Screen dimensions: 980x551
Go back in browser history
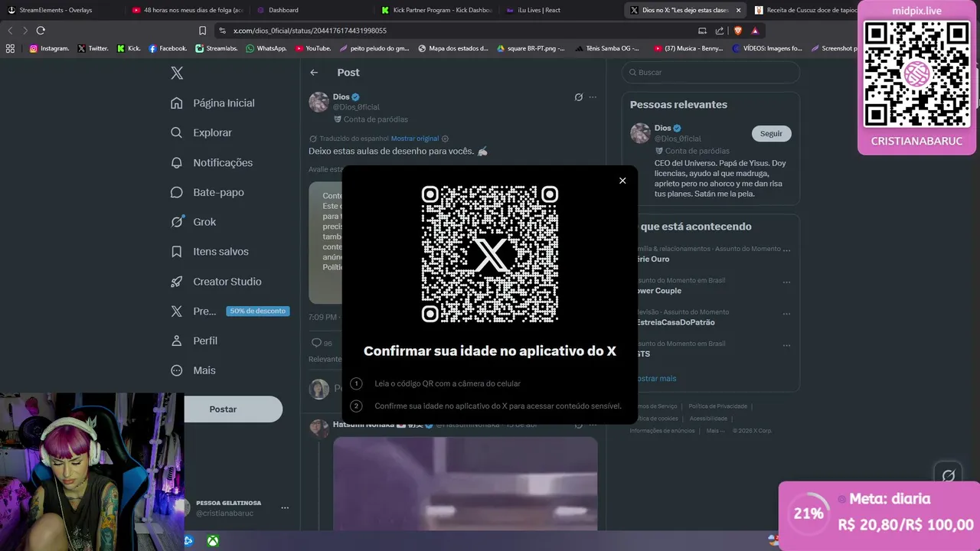[x=10, y=31]
